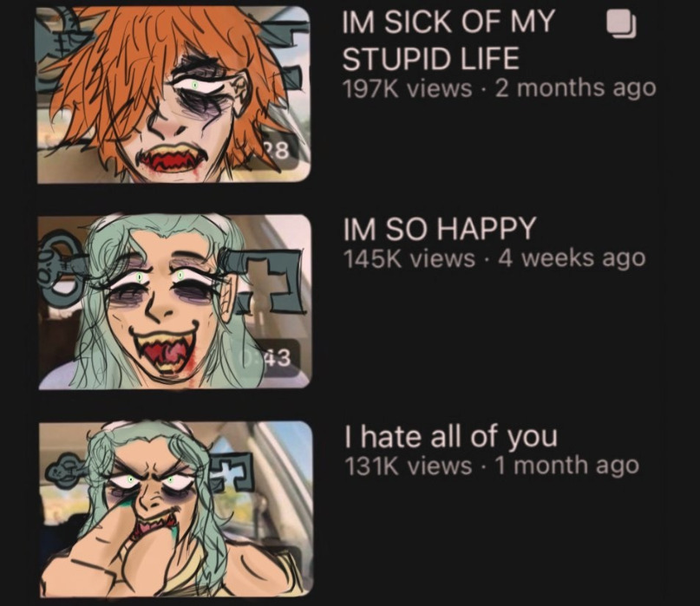Open the orange-haired character video thumbnail

[173, 94]
